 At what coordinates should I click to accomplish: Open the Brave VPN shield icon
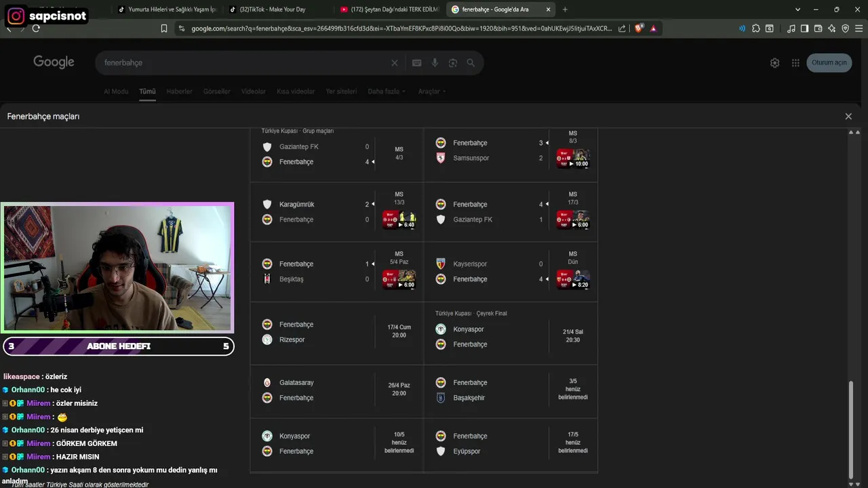coord(845,28)
